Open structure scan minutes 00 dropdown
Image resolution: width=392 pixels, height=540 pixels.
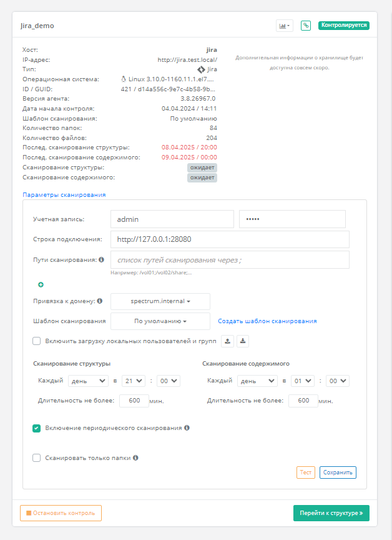(169, 381)
